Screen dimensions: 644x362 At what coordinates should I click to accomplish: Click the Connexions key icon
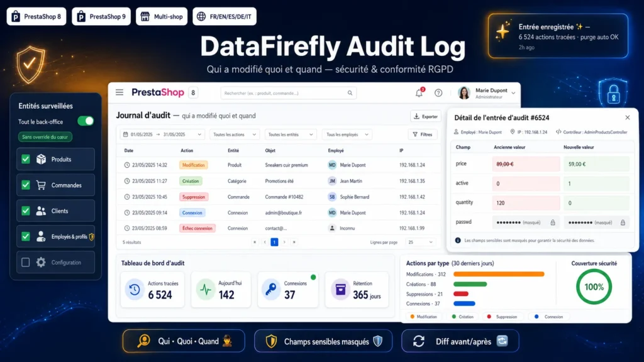pyautogui.click(x=271, y=290)
